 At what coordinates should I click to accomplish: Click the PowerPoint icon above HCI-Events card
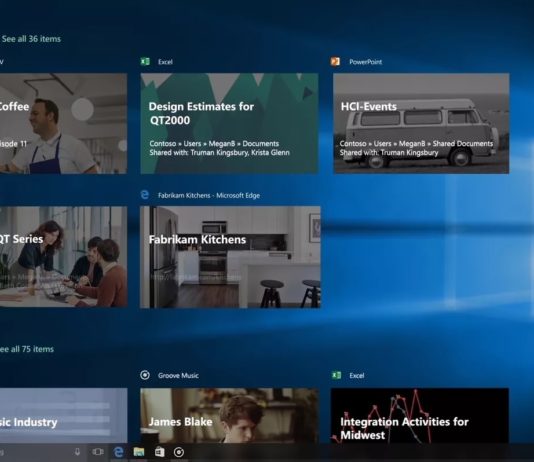(335, 61)
